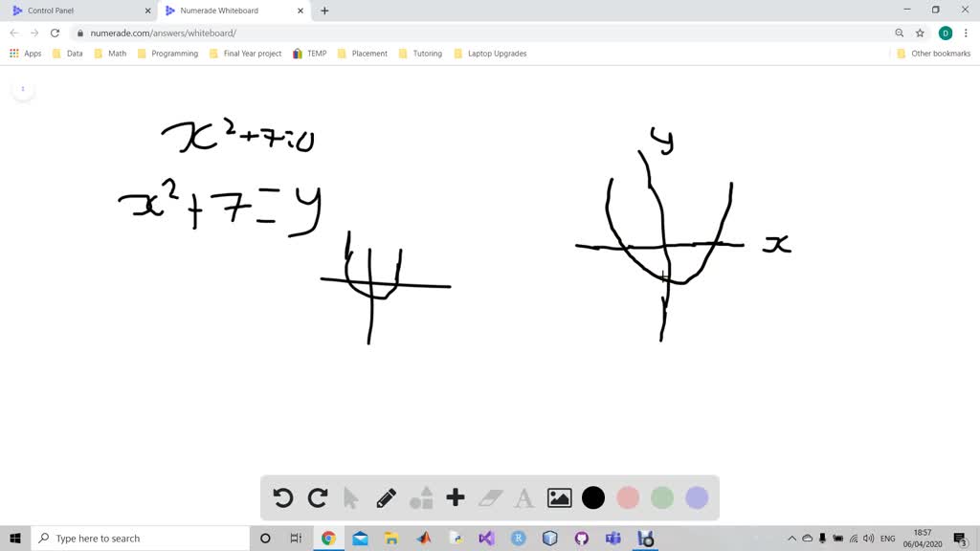
Task: Select the Pen tool
Action: point(386,497)
